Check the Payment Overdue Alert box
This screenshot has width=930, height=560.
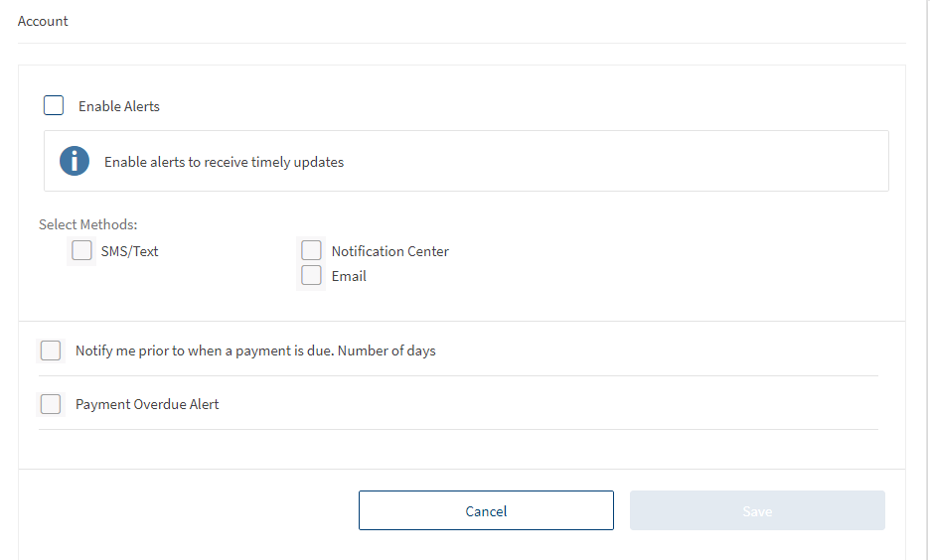(x=51, y=404)
